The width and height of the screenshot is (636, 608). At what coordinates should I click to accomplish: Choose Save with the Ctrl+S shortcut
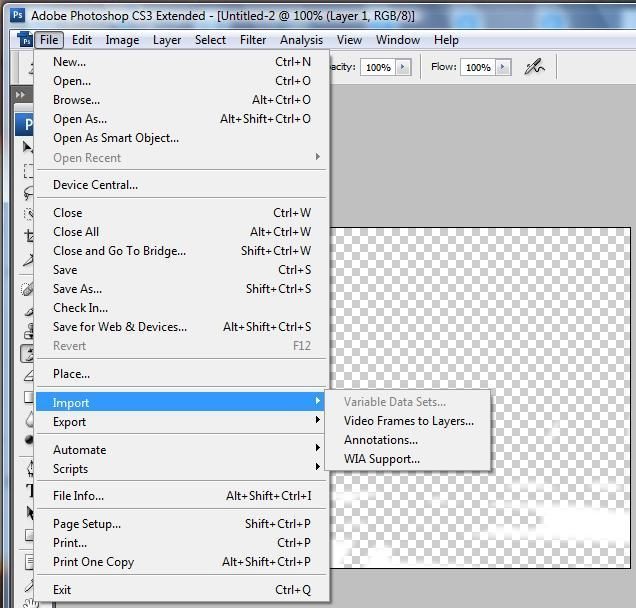tap(182, 270)
